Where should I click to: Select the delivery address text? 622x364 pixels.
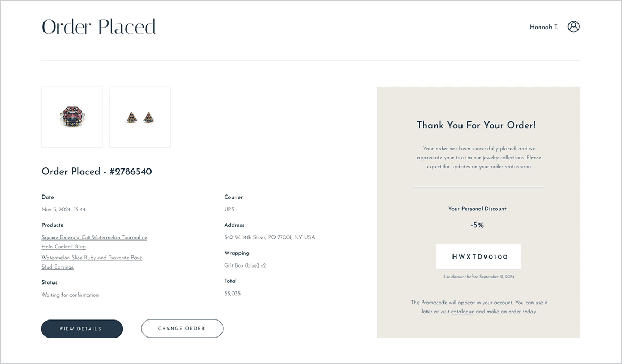[269, 238]
